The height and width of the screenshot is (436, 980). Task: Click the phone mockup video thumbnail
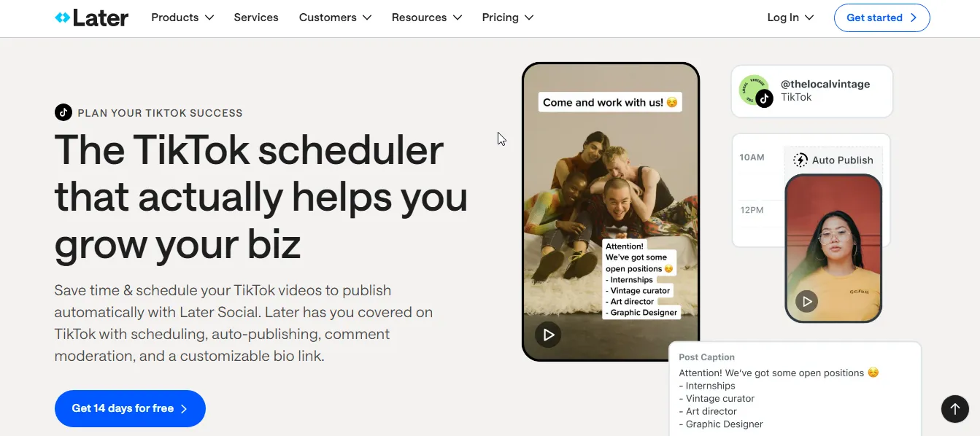(x=611, y=211)
